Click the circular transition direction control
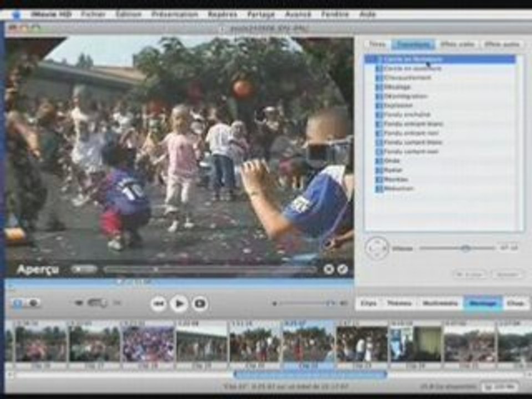This screenshot has height=399, width=532. (377, 248)
